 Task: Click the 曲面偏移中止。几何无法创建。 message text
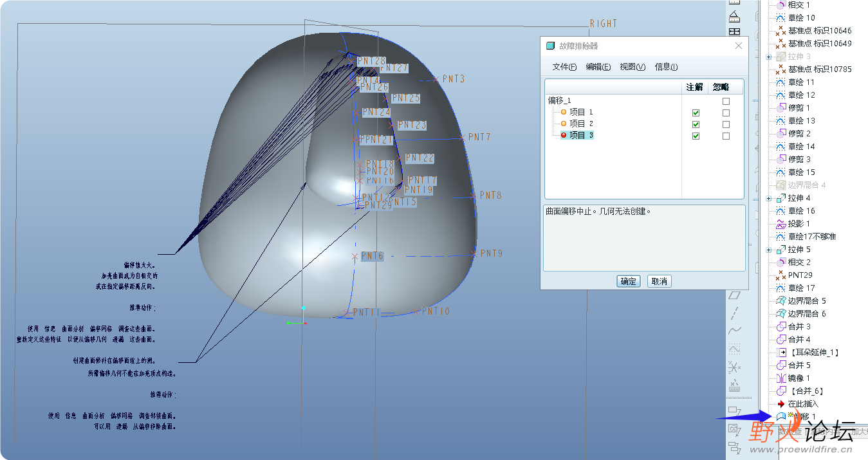598,211
